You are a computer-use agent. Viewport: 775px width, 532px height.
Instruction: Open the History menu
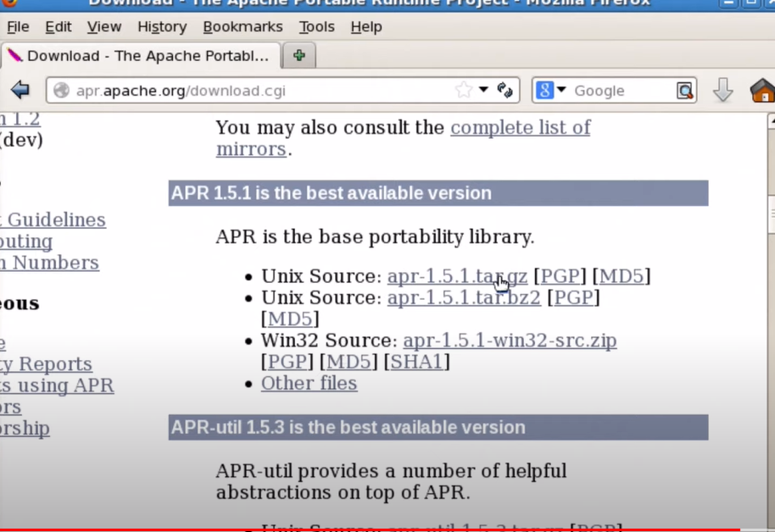[x=162, y=26]
